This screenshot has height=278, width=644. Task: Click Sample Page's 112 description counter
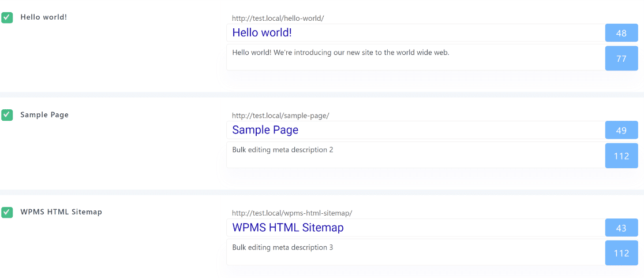click(x=621, y=156)
